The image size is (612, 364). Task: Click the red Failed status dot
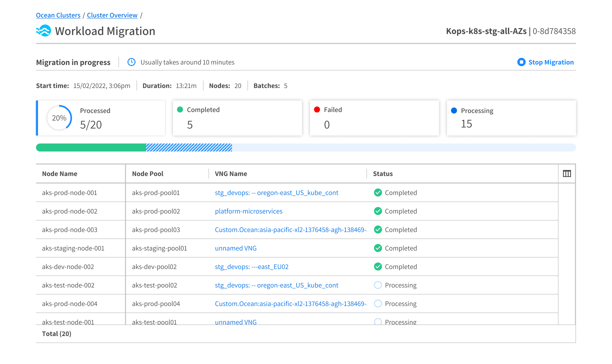pyautogui.click(x=317, y=109)
